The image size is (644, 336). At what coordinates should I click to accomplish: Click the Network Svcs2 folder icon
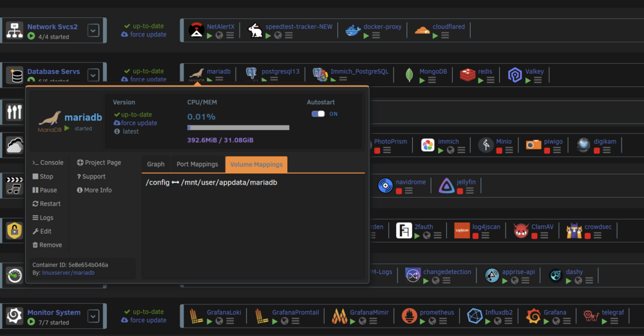tap(14, 30)
